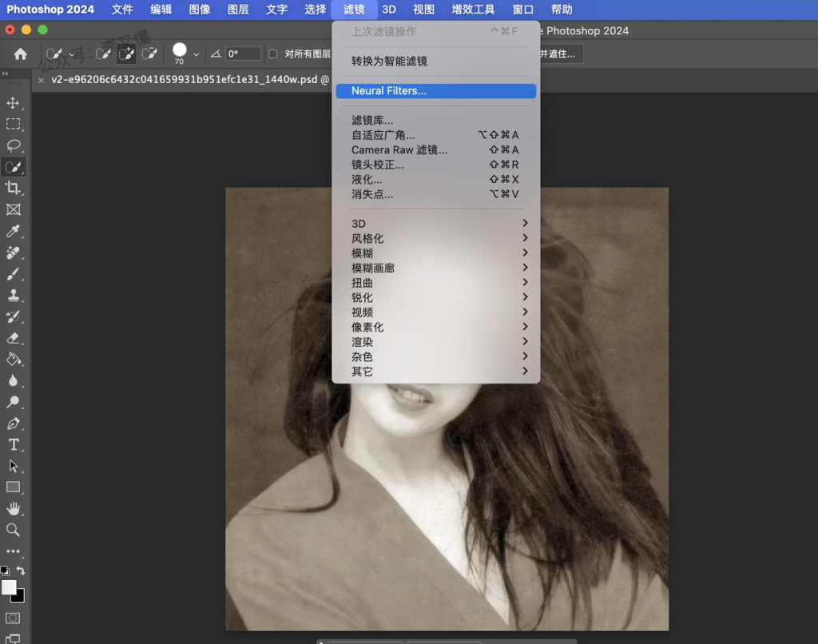Select the Eyedropper tool
Viewport: 818px width, 644px height.
pyautogui.click(x=13, y=231)
